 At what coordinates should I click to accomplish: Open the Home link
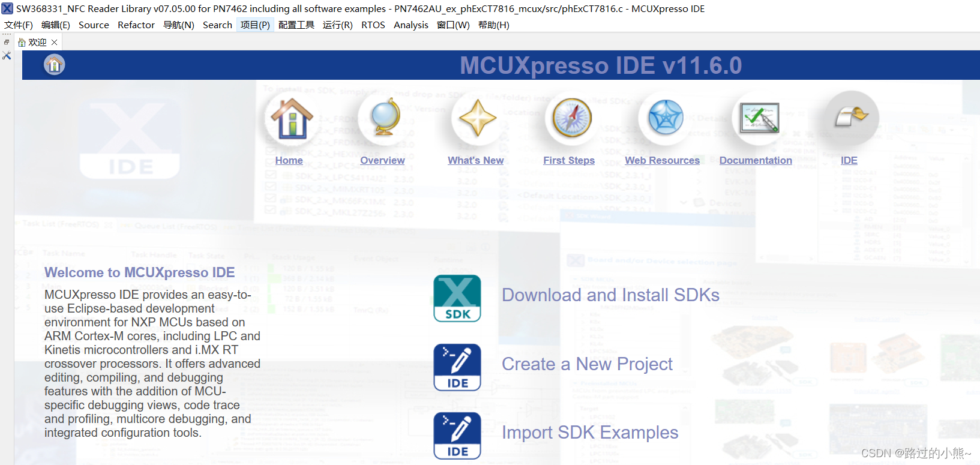coord(289,160)
